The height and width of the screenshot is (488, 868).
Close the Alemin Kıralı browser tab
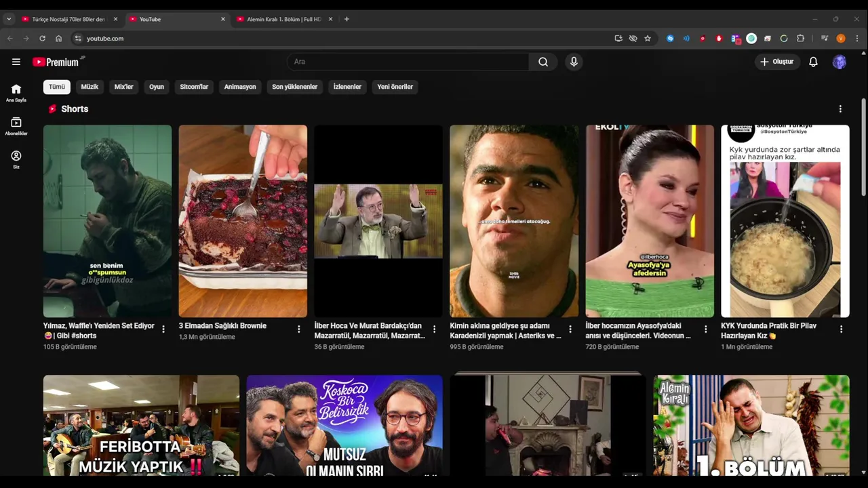tap(330, 19)
